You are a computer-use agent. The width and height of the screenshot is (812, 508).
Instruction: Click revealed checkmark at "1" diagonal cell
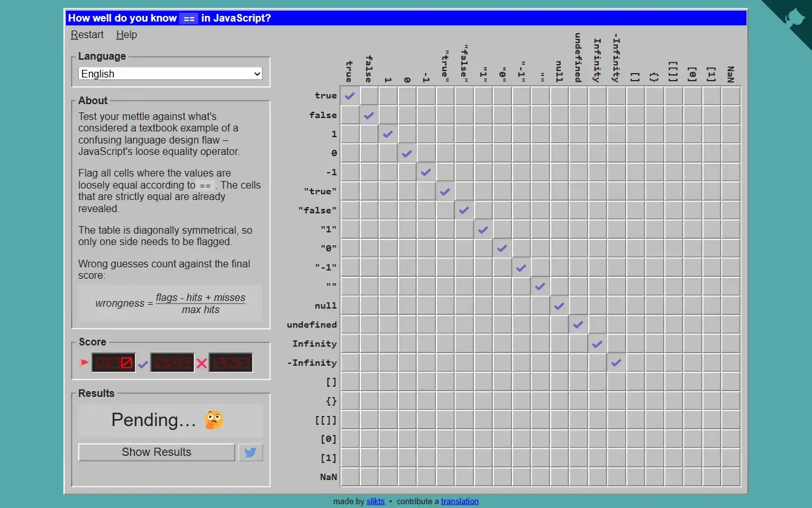click(483, 229)
